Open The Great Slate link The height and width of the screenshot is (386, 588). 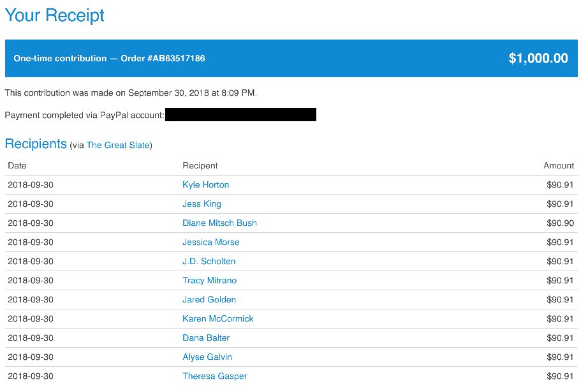point(118,145)
